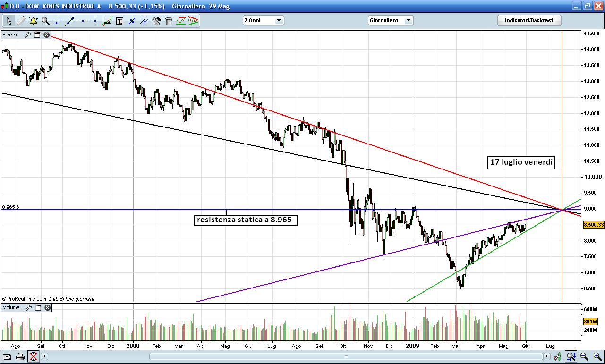Activate the zoom magnifier tool in toolbar

click(x=45, y=21)
